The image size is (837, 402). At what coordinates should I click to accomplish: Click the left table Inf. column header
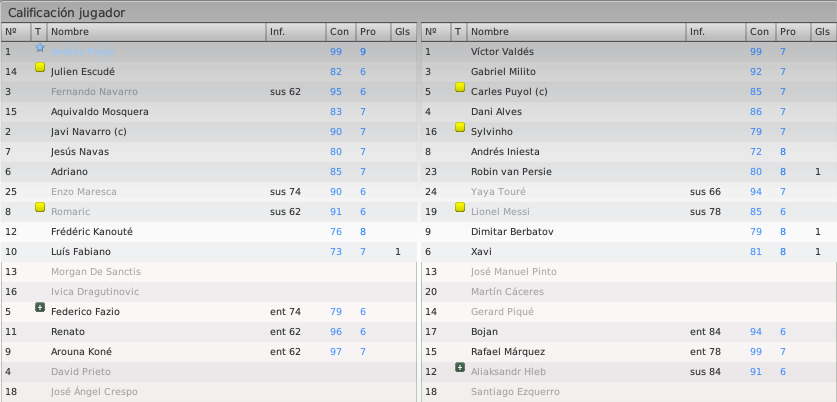pos(296,32)
